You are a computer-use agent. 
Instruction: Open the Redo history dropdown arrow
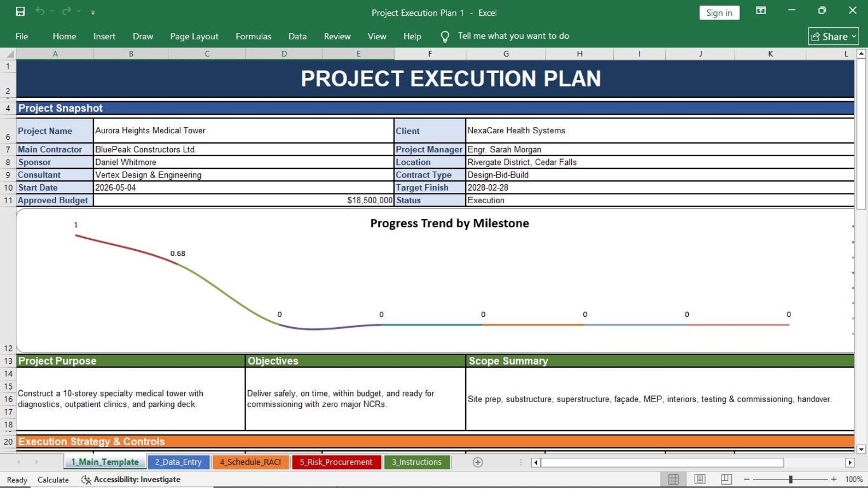[79, 11]
